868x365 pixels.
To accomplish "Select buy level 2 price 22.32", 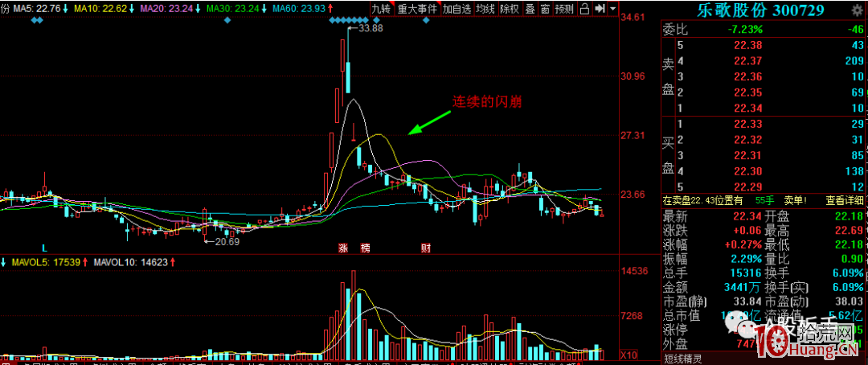I will coord(750,140).
